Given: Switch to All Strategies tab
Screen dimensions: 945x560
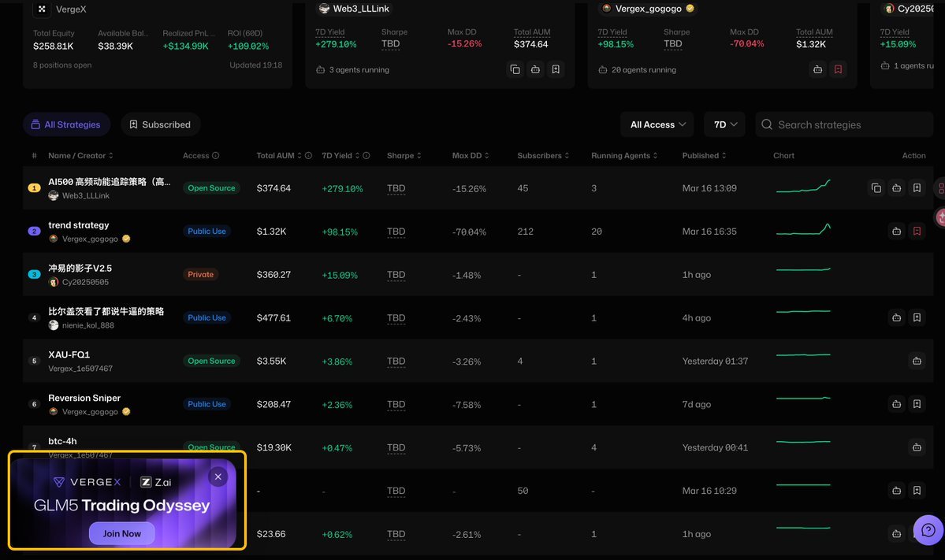Looking at the screenshot, I should (65, 124).
